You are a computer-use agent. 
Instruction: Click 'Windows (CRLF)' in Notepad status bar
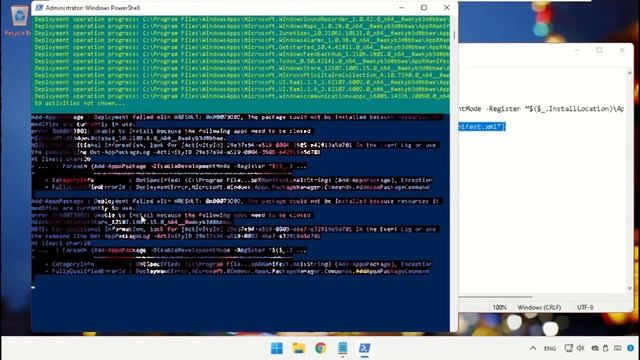coord(539,307)
